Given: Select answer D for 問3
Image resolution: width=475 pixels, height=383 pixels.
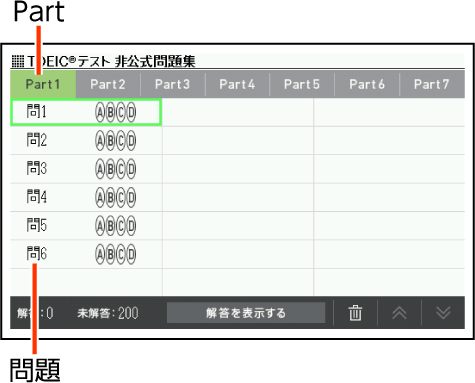Looking at the screenshot, I should 131,169.
